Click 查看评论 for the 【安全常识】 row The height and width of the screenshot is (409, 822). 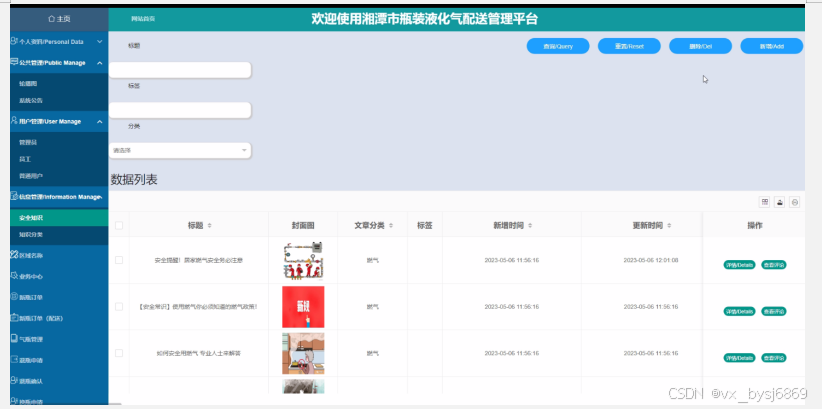coord(774,311)
